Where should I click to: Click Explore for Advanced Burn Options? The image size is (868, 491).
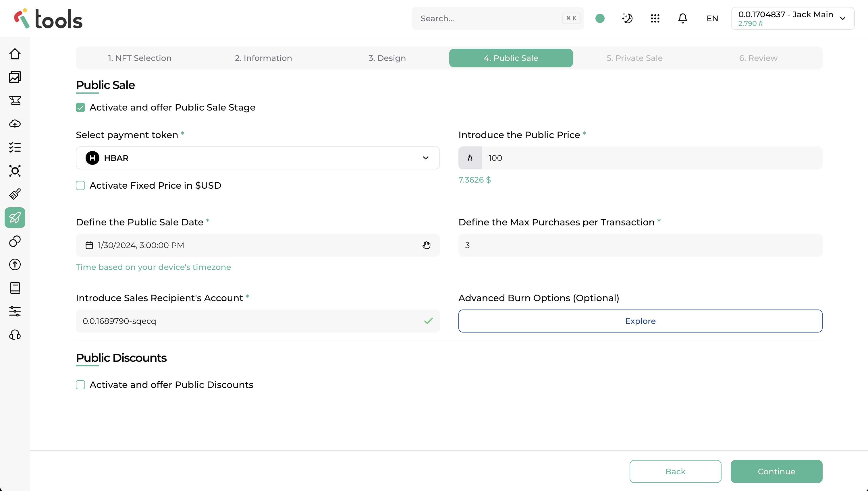click(640, 321)
